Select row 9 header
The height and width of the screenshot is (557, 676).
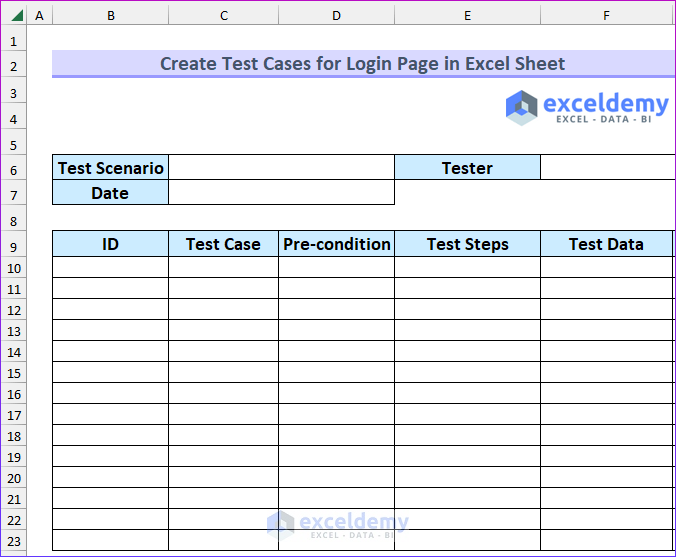coord(14,246)
